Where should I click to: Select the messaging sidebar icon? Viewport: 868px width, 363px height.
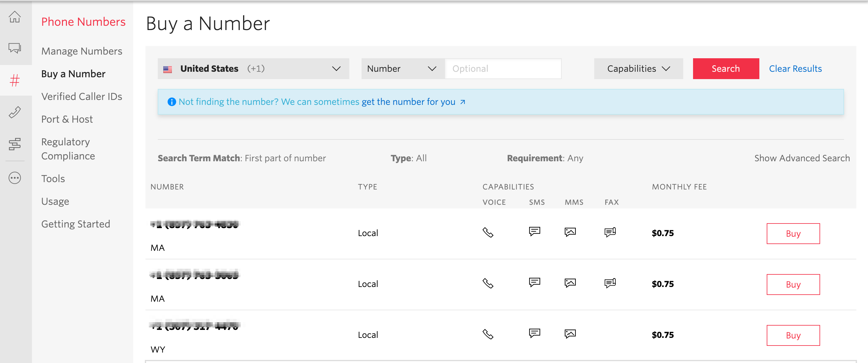[x=14, y=48]
